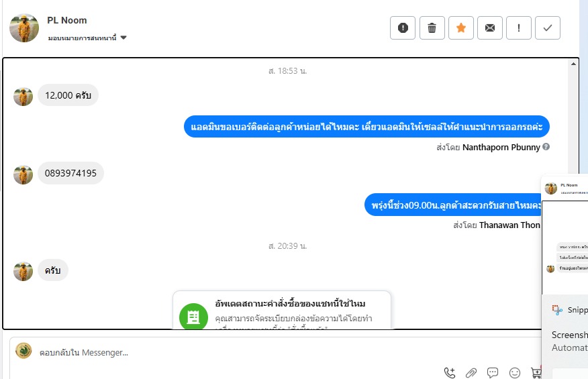Mark conversation as spam with exclamation circle icon

point(402,28)
